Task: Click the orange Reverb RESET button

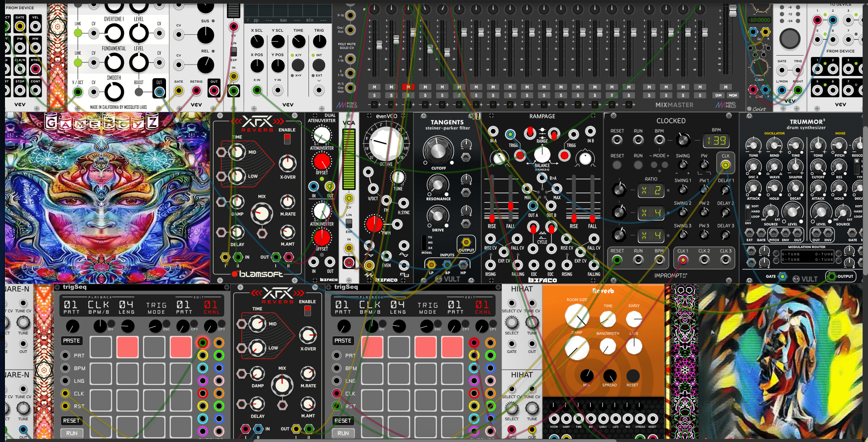Action: [632, 375]
